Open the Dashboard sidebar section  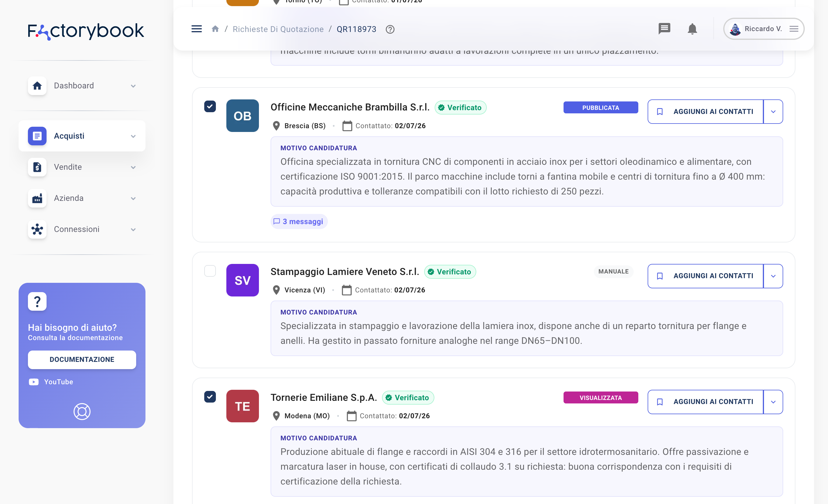[x=82, y=86]
